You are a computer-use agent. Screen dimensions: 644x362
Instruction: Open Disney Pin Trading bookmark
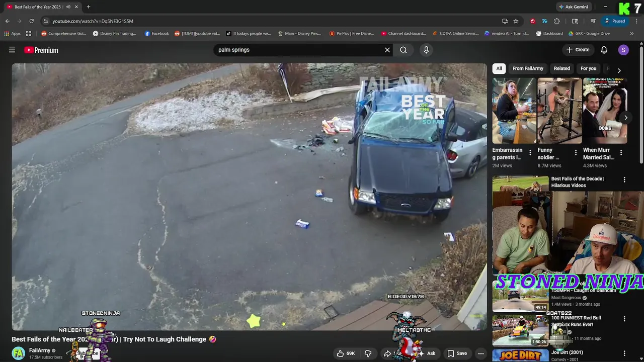point(114,34)
